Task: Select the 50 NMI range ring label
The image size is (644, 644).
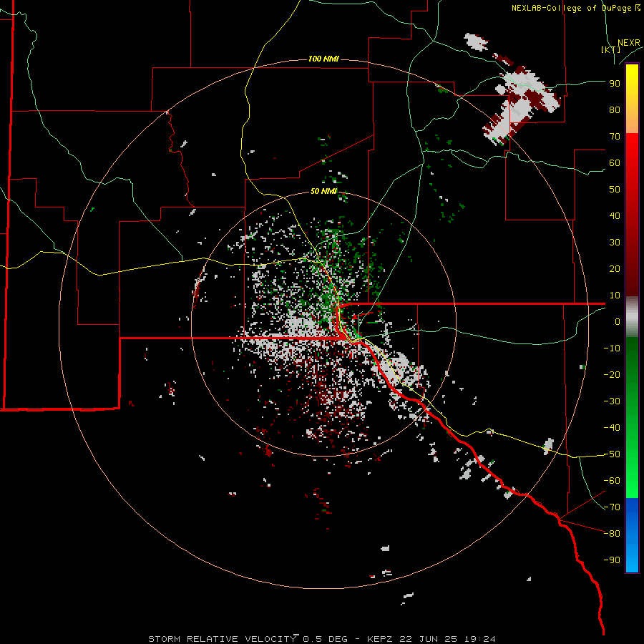Action: [323, 191]
